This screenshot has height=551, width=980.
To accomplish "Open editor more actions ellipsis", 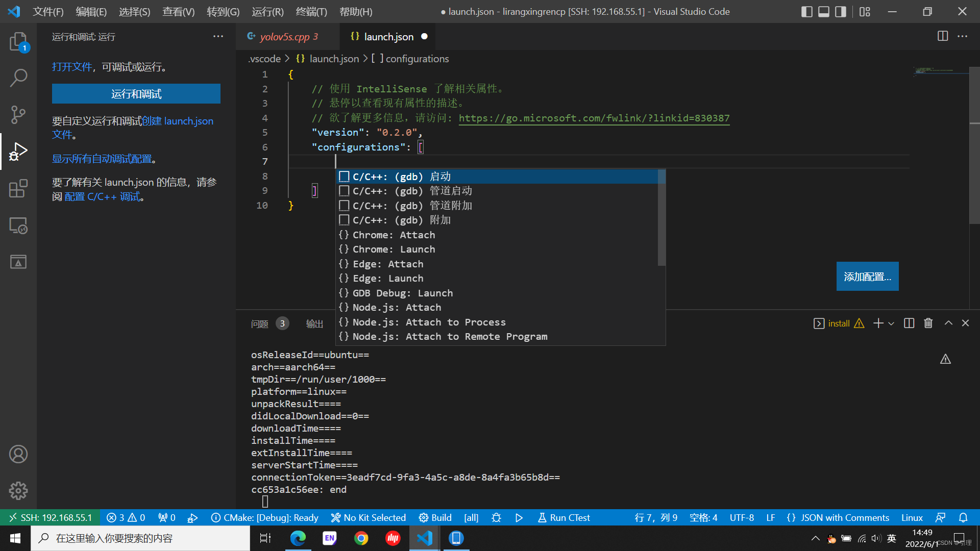I will (962, 36).
